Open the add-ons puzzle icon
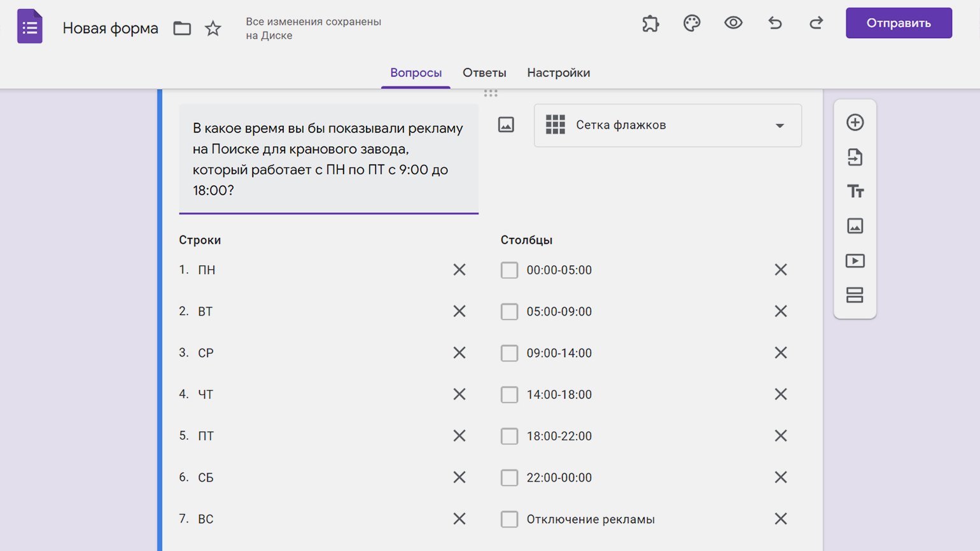The image size is (980, 551). 650,24
